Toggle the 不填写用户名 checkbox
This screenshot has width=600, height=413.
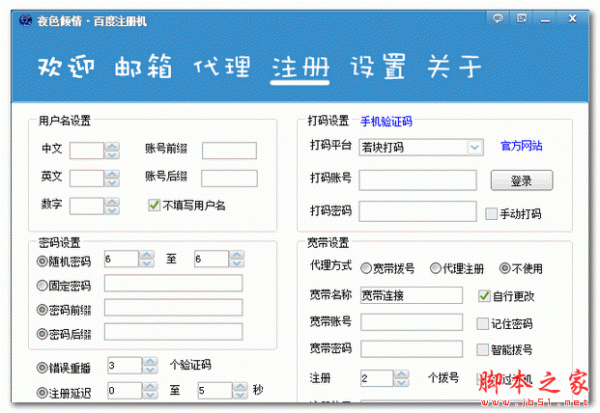click(x=154, y=206)
